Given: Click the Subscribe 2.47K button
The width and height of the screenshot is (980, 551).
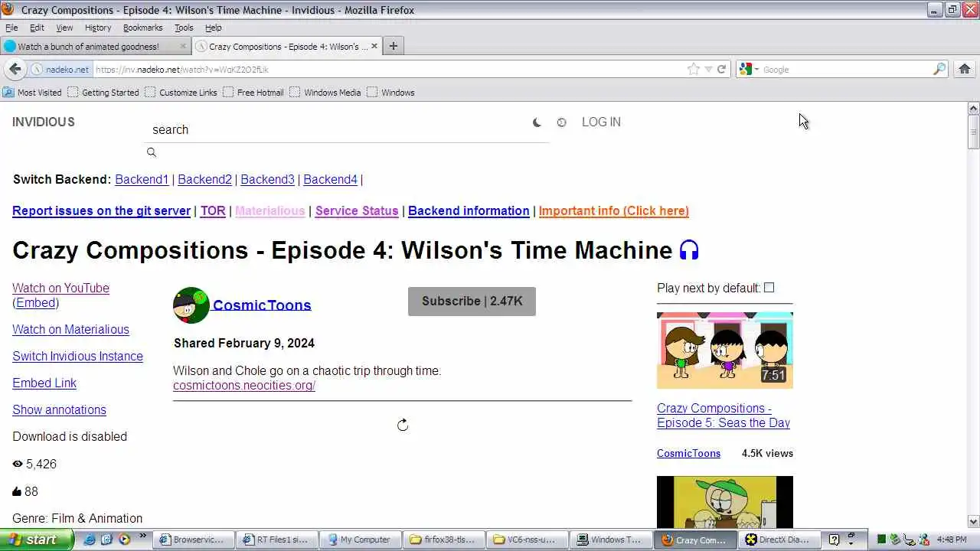Looking at the screenshot, I should tap(472, 302).
